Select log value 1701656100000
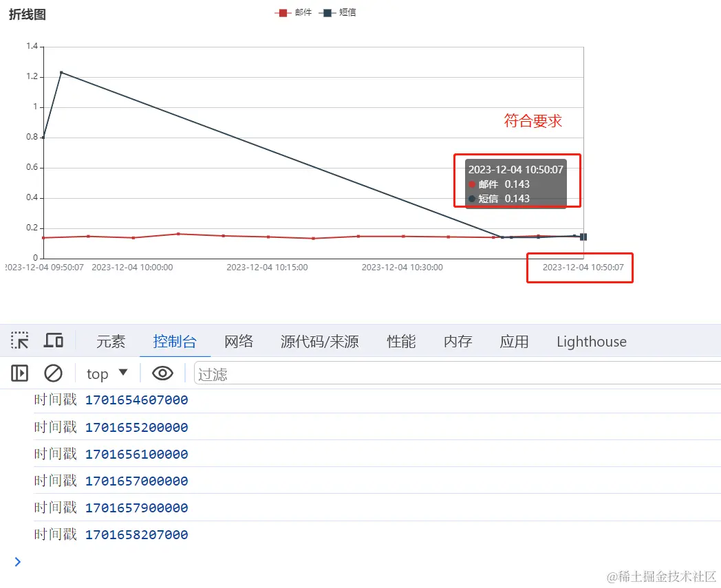 coord(137,454)
